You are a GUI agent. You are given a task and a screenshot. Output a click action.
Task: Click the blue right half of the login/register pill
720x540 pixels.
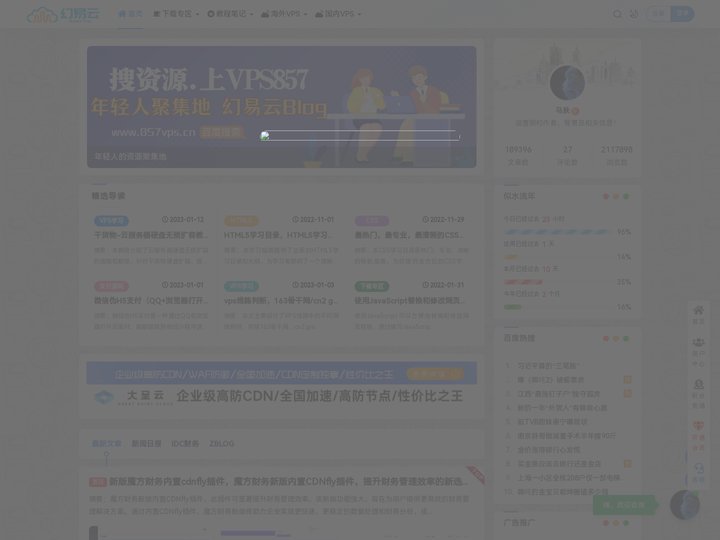click(682, 14)
